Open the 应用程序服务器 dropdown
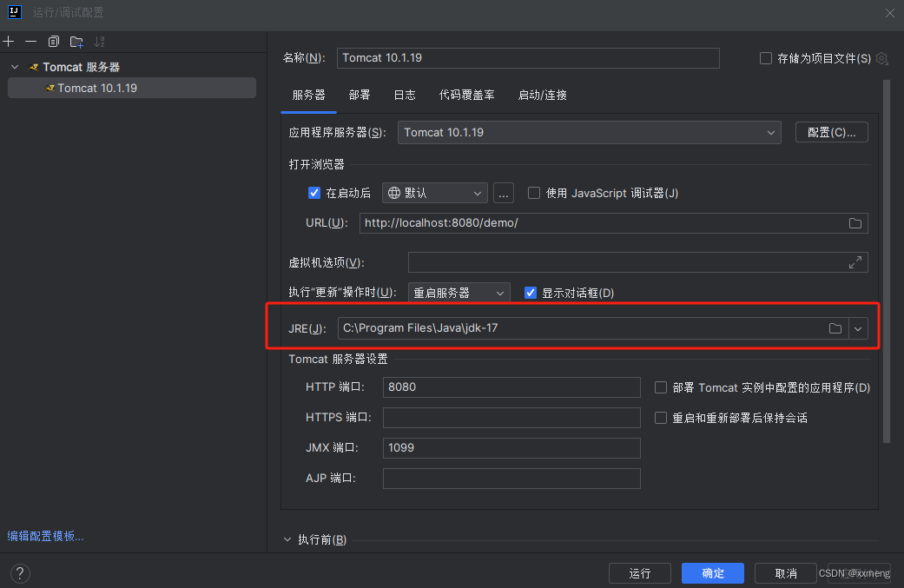 click(590, 133)
